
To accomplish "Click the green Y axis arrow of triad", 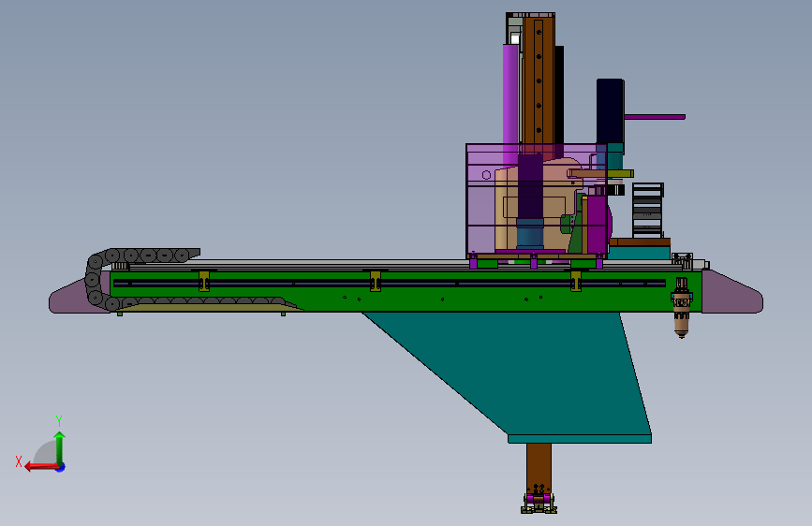I will click(x=60, y=447).
